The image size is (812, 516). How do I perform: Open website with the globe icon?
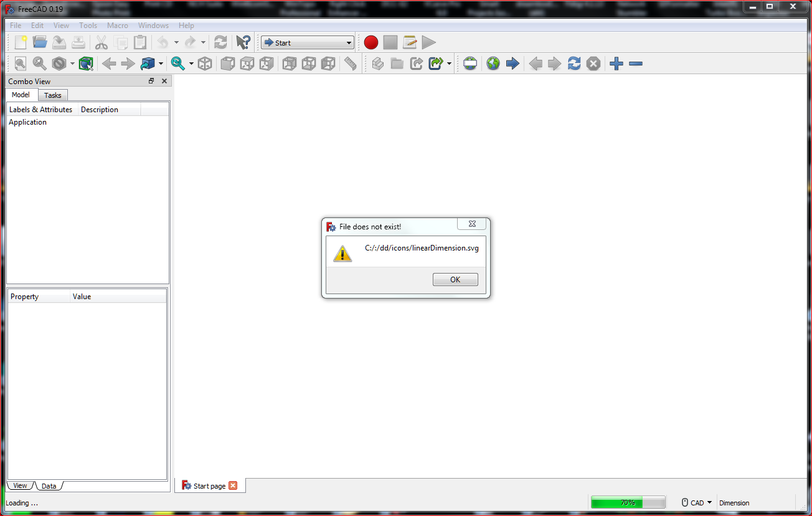point(493,64)
